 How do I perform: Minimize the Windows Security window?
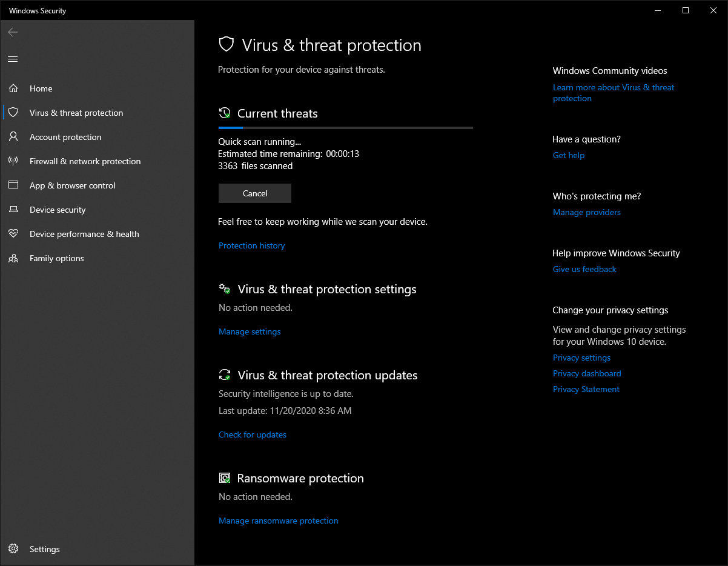pos(658,10)
